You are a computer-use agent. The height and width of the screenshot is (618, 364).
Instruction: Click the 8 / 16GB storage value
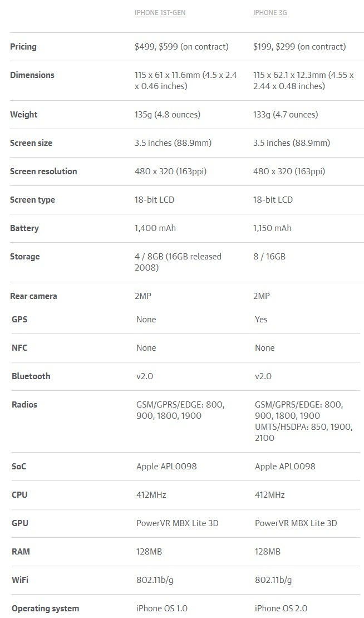269,257
